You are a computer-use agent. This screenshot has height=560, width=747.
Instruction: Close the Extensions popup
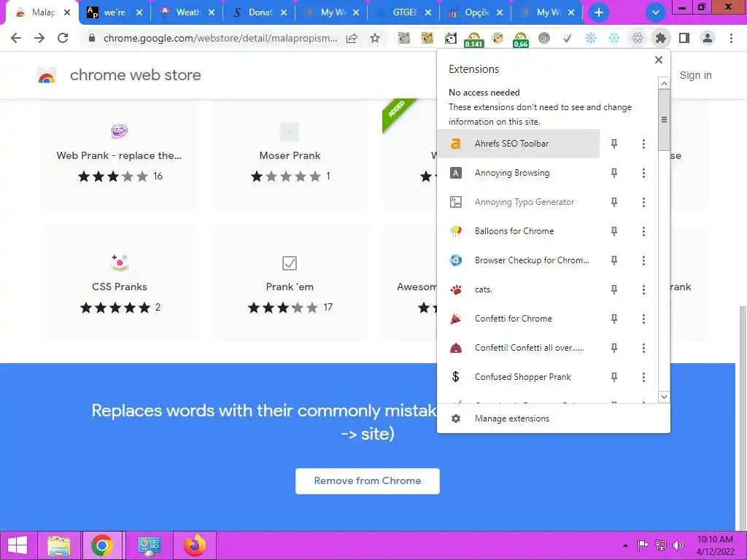click(659, 60)
